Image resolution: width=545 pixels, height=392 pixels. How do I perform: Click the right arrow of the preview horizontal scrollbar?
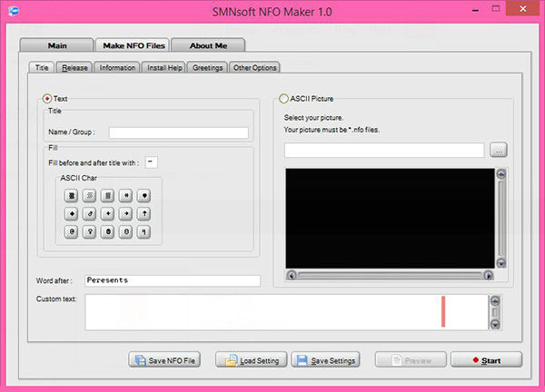tap(489, 275)
